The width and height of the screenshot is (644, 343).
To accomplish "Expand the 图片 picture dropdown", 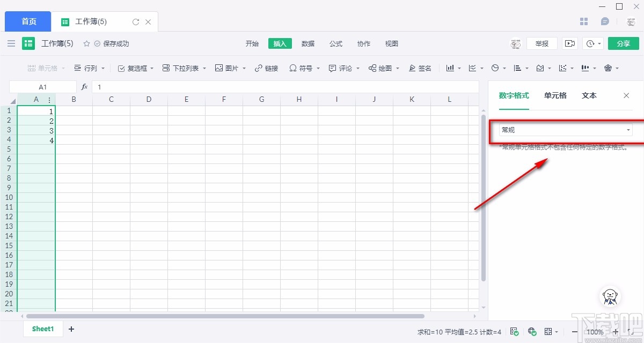I will [230, 68].
